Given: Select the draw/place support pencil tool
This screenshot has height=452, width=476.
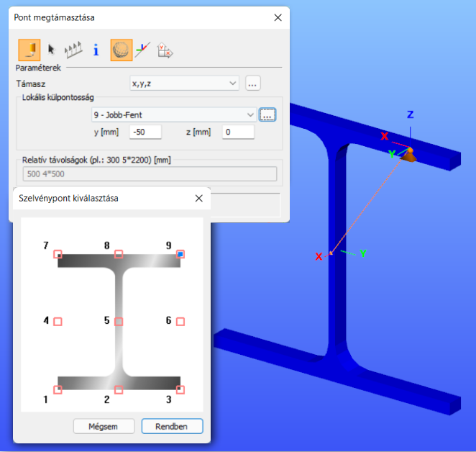Looking at the screenshot, I should pos(29,50).
